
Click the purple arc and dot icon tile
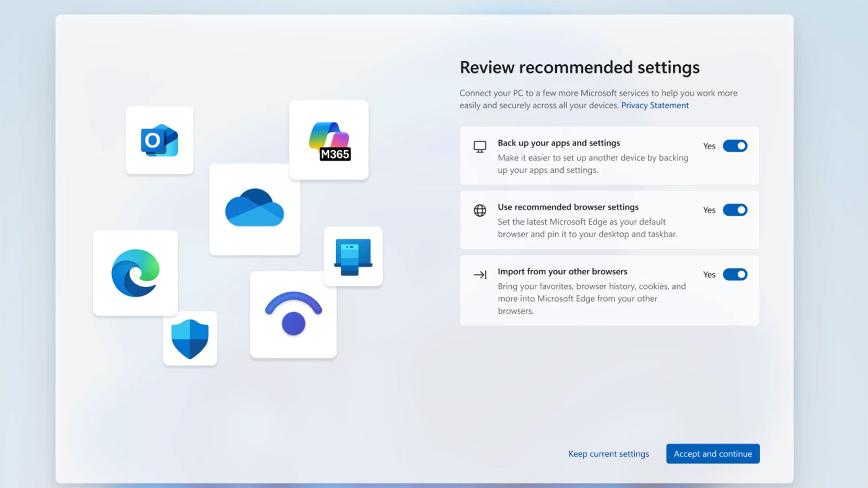click(x=293, y=314)
